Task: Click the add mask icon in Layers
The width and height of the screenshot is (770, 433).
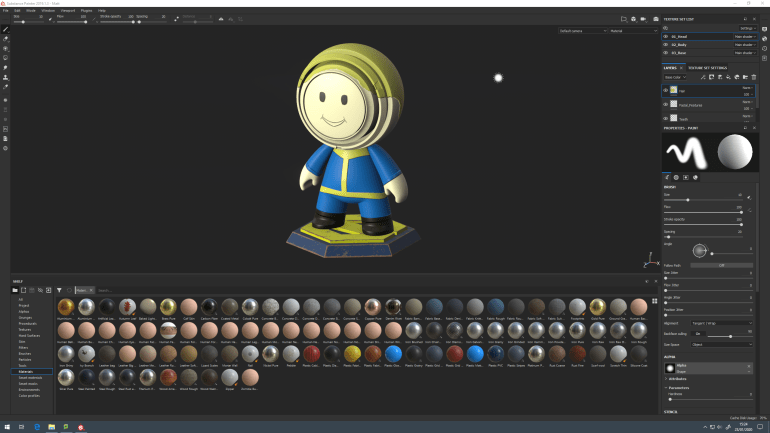Action: click(712, 77)
